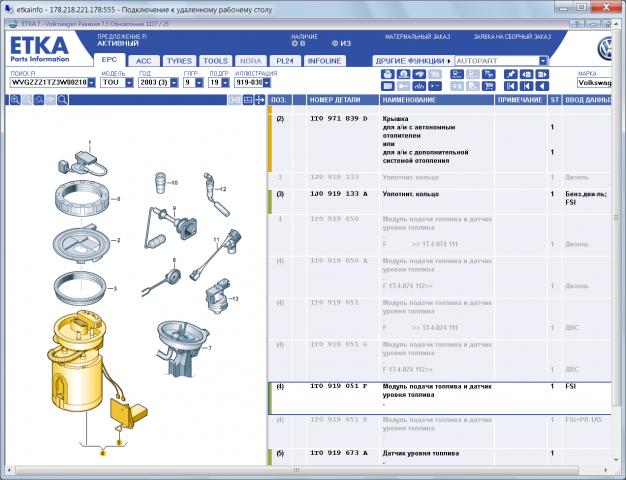Switch to the ACC tab
Viewport: 626px width, 480px height.
[x=144, y=61]
